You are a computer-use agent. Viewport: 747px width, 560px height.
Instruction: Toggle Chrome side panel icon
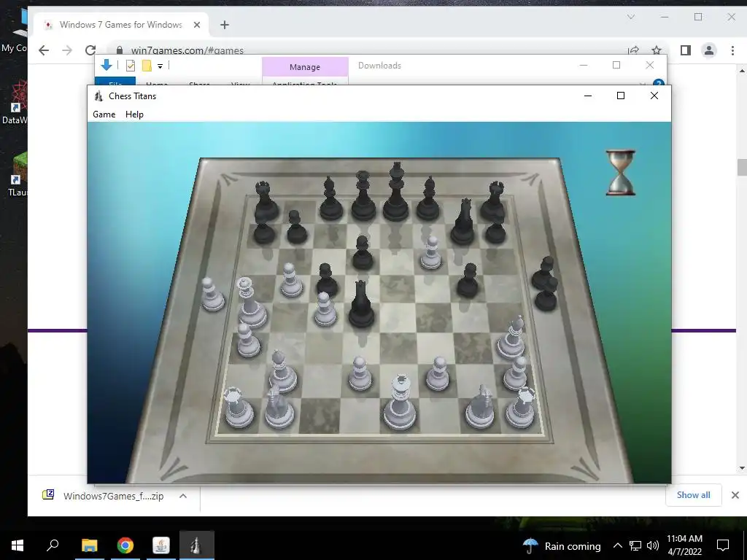coord(686,50)
